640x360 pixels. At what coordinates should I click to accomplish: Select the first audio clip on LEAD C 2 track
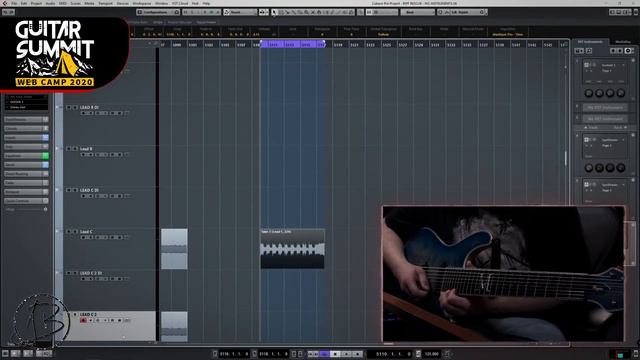pos(174,326)
